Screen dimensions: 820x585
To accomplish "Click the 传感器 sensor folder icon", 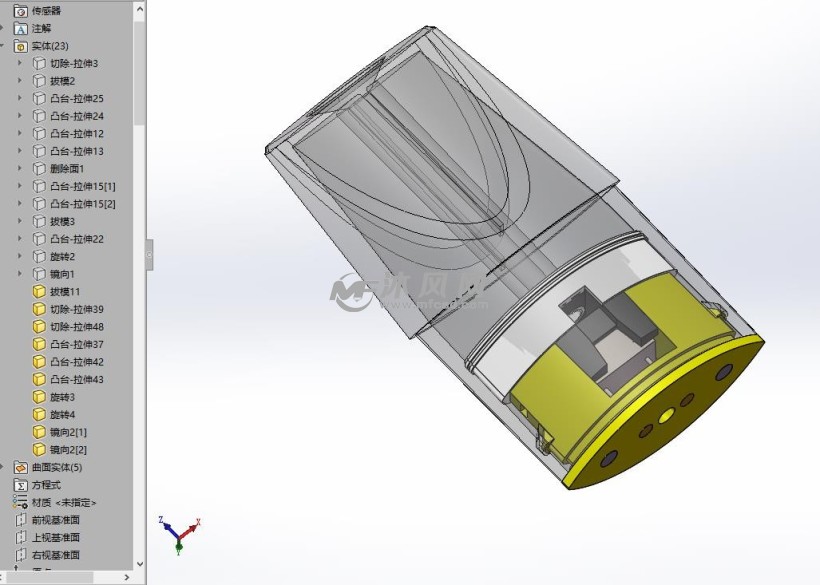I will pyautogui.click(x=20, y=10).
